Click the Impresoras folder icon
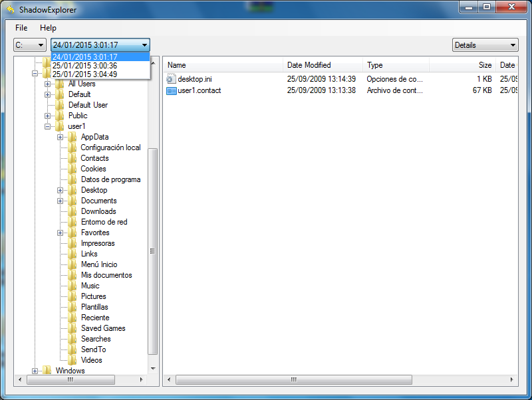 click(72, 243)
